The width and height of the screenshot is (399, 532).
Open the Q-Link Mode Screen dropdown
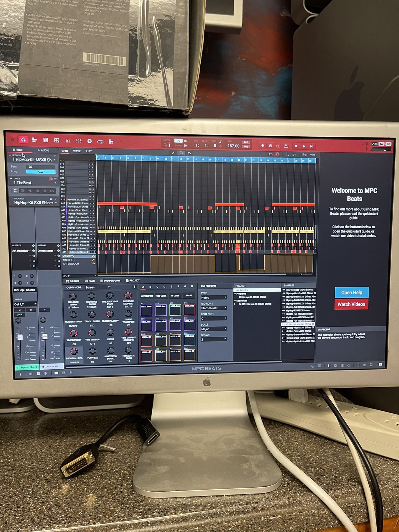[98, 287]
